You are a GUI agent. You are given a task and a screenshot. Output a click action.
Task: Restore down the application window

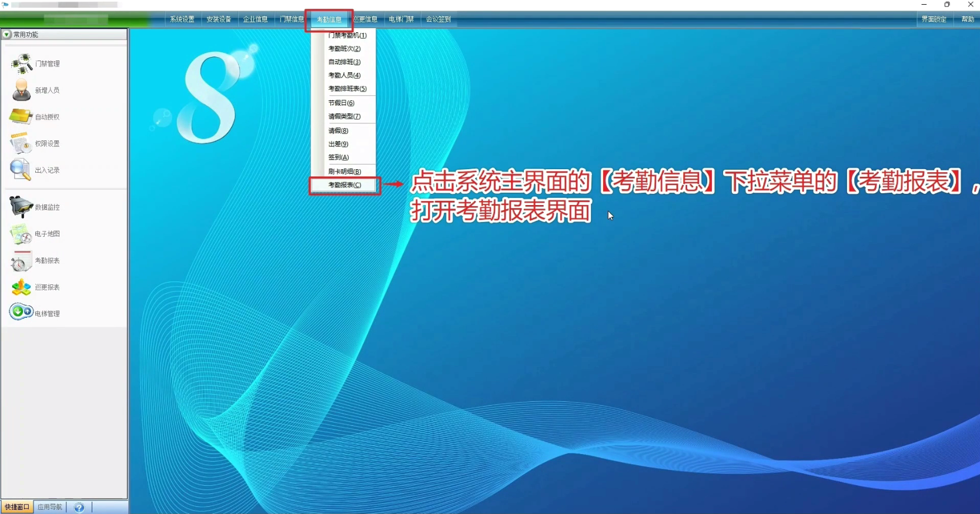coord(947,5)
